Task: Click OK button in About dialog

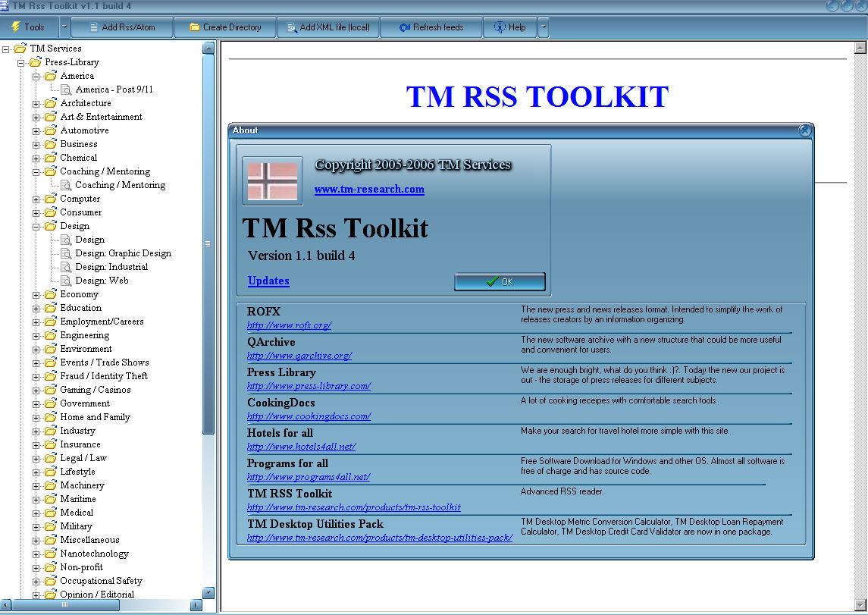Action: 500,282
